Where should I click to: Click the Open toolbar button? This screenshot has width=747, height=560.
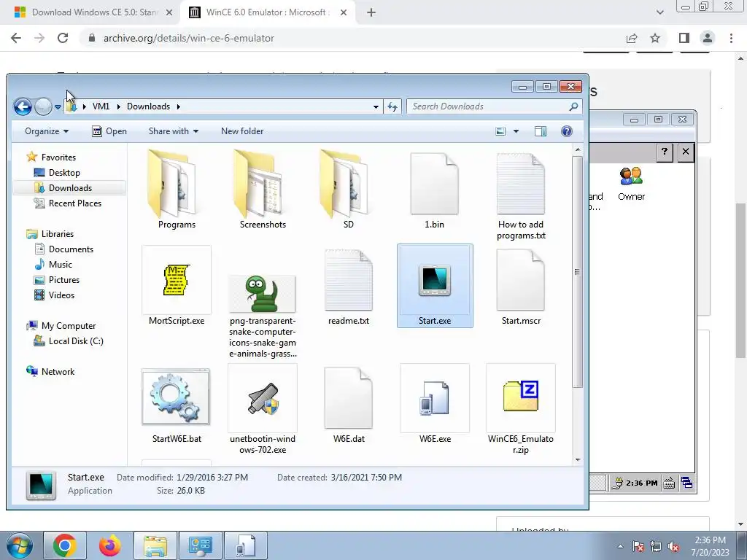tap(109, 131)
